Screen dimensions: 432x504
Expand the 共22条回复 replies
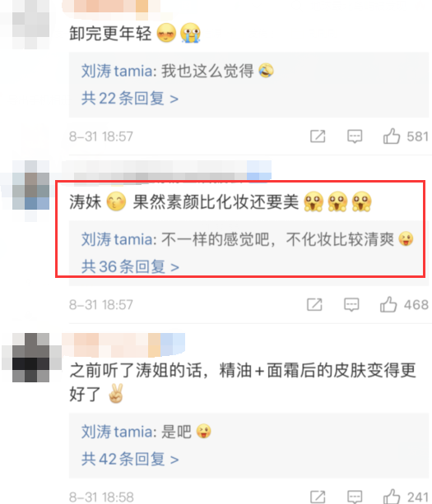pos(130,98)
